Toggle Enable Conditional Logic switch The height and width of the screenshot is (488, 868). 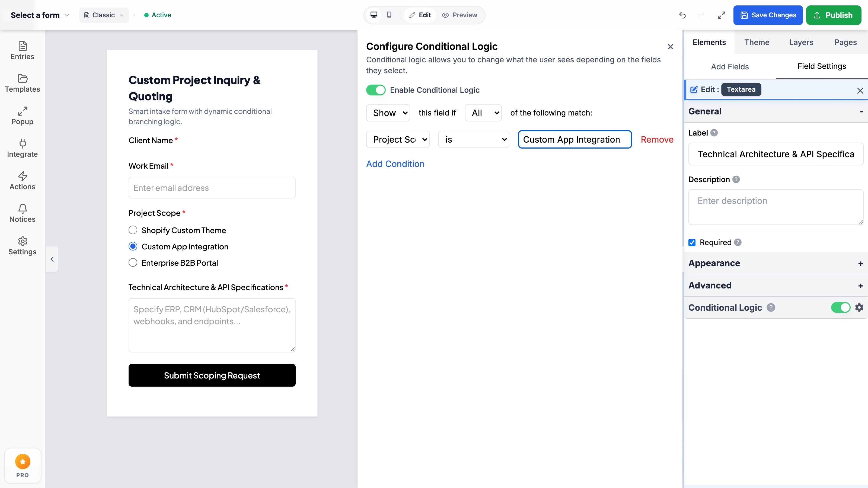[x=376, y=90]
